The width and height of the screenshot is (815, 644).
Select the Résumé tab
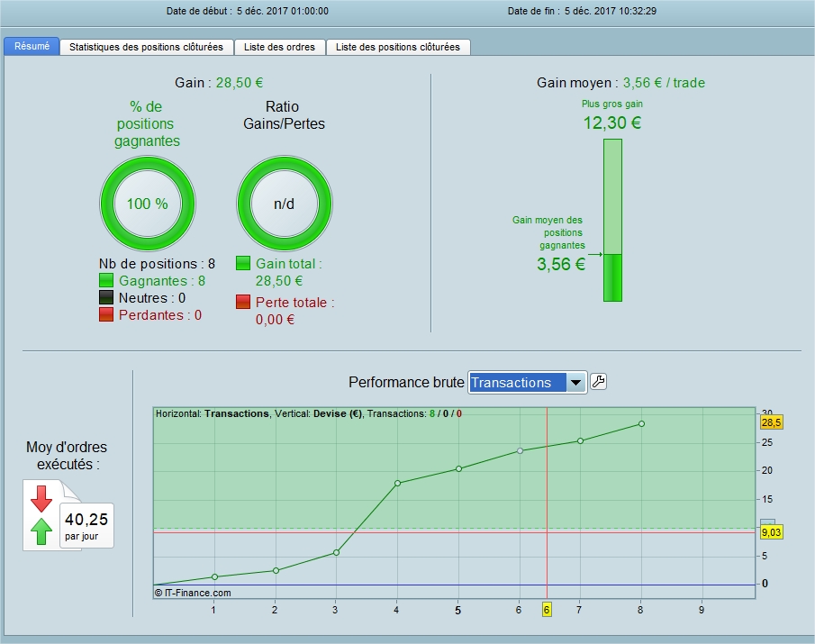[x=32, y=46]
